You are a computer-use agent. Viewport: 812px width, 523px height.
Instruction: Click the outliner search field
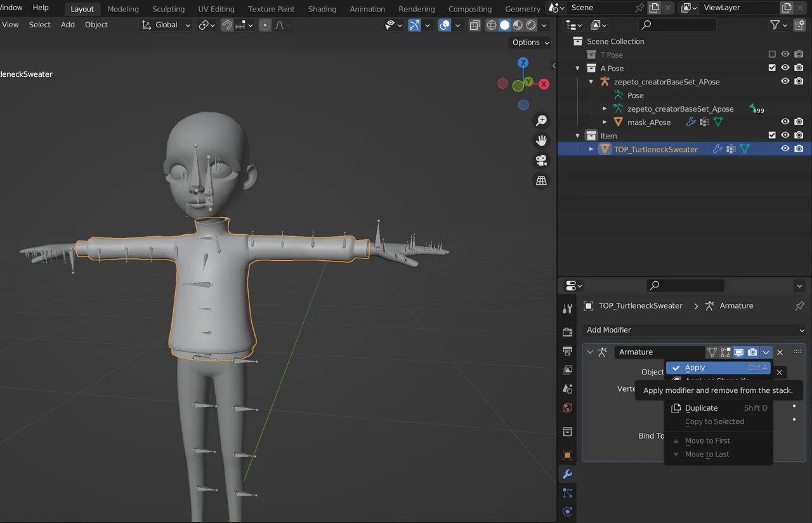677,24
